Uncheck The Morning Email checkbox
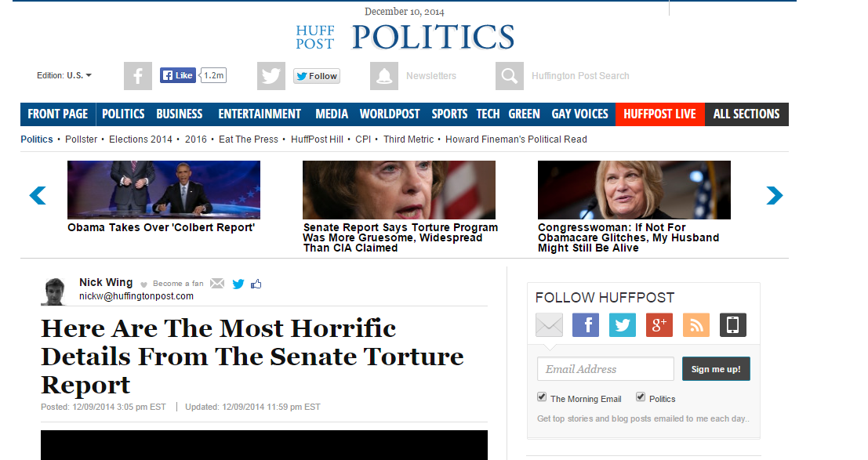Screen dimensions: 868x460 point(542,397)
